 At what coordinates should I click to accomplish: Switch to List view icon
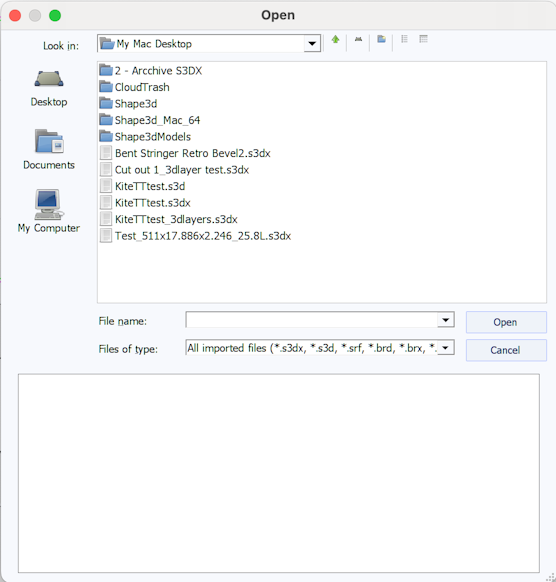[404, 39]
